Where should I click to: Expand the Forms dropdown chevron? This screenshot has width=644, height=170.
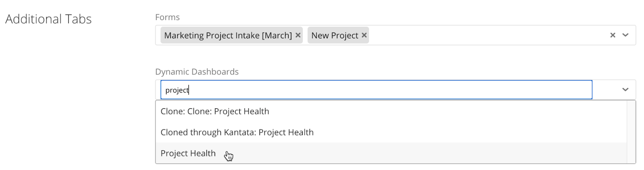pos(625,35)
